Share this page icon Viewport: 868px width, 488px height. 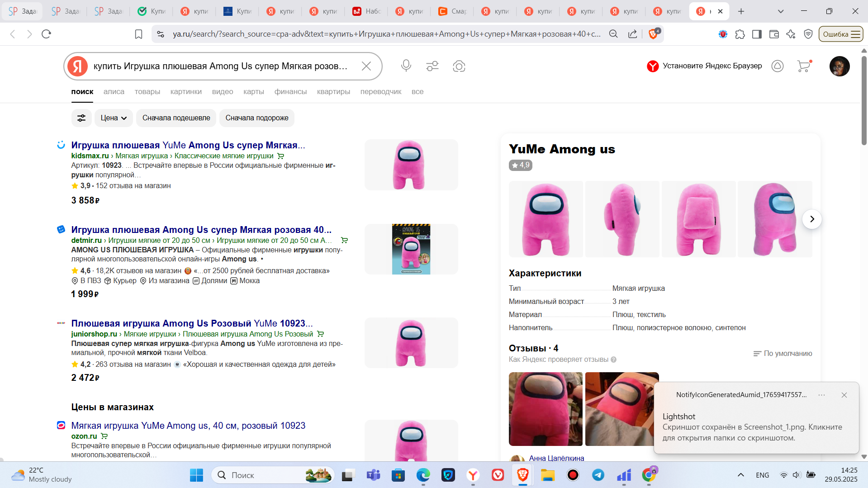tap(633, 34)
